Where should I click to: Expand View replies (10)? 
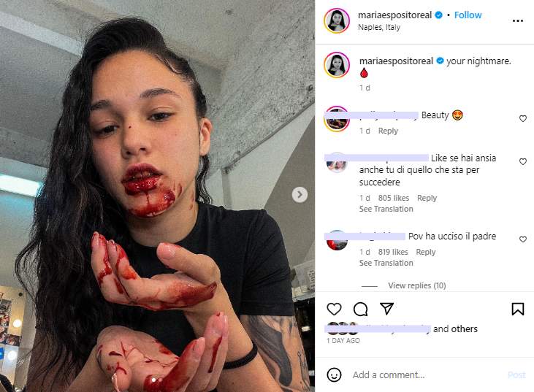click(x=416, y=285)
